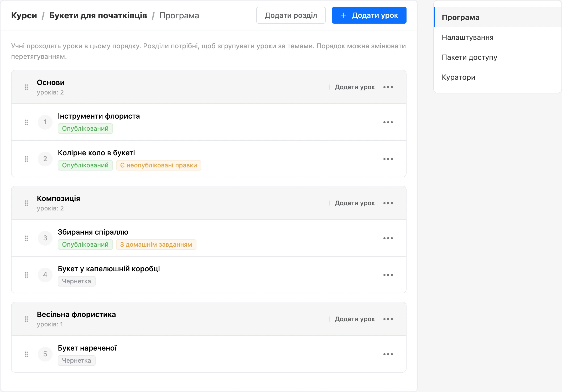Viewport: 562px width, 392px height.
Task: Open the Інструменти флориста lesson title
Action: point(99,116)
